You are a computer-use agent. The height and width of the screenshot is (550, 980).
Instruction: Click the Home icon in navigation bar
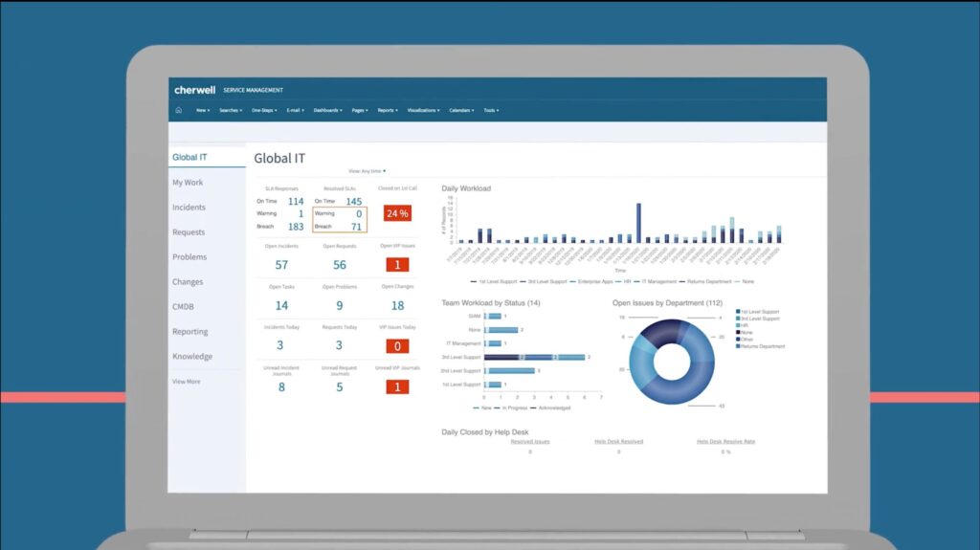[x=178, y=110]
